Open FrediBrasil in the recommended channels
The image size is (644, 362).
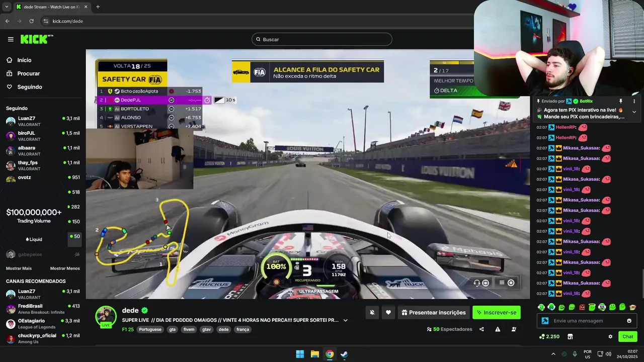pyautogui.click(x=43, y=309)
